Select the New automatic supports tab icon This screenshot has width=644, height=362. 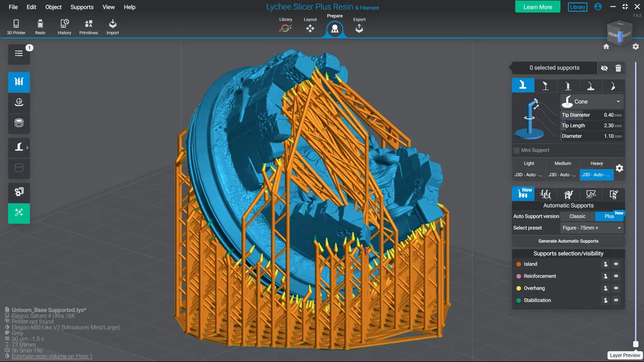(x=523, y=193)
